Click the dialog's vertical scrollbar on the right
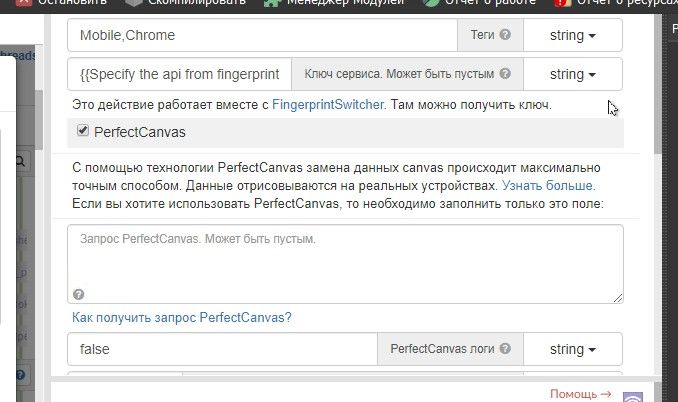This screenshot has width=678, height=402. point(658,86)
